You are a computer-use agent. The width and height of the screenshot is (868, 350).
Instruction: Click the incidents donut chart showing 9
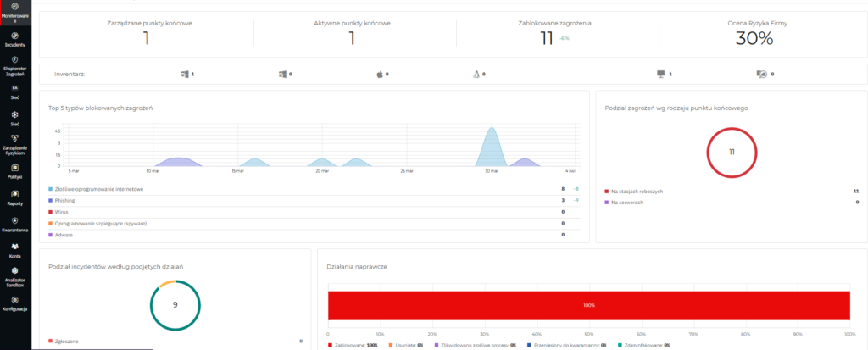tap(175, 303)
